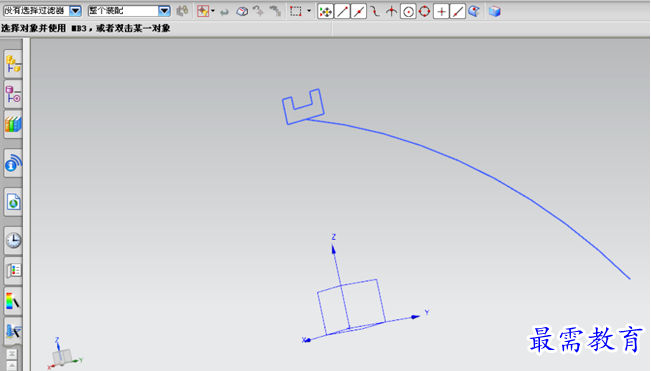The height and width of the screenshot is (371, 651).
Task: Toggle the Quadrant Point snap option
Action: click(424, 12)
